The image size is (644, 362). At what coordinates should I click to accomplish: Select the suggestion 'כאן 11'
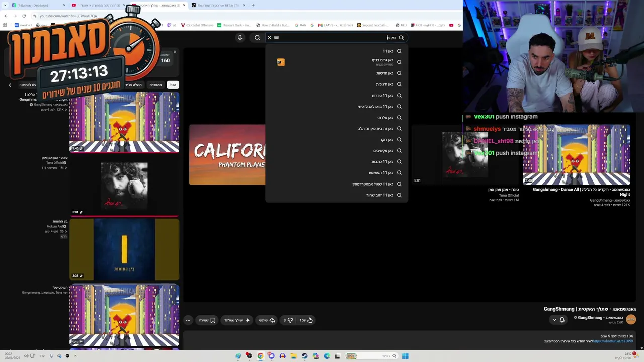[337, 51]
